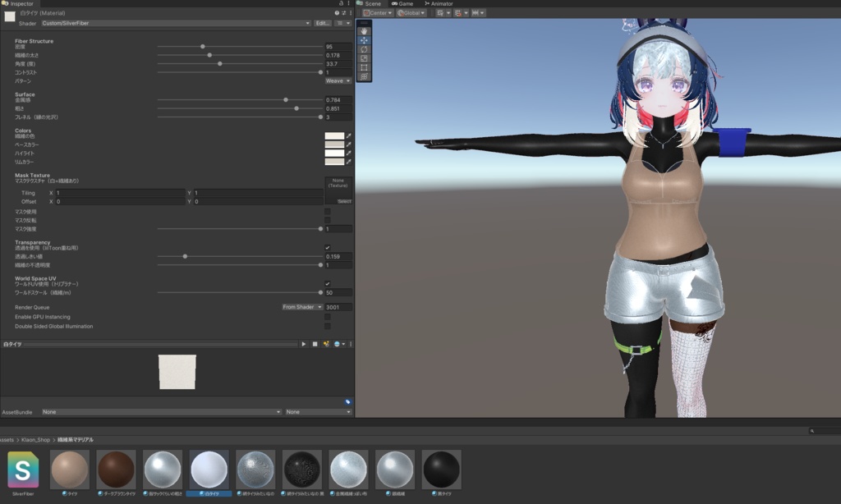Toggle the ワールドUV使用 (トリプラナー) checkbox

[x=327, y=284]
